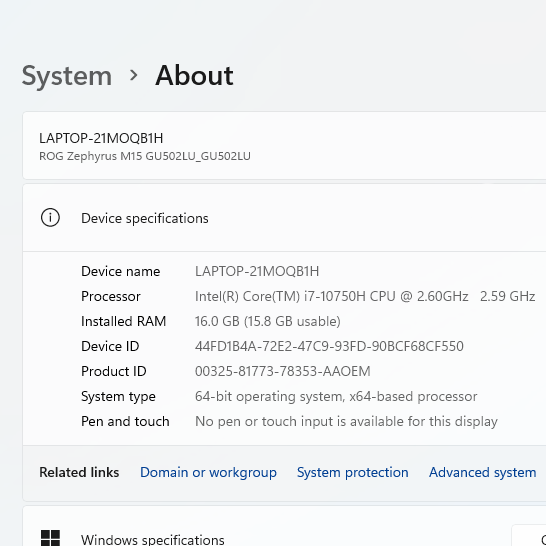The height and width of the screenshot is (546, 546).
Task: Click the Product ID 00325-81773 value
Action: tap(283, 371)
